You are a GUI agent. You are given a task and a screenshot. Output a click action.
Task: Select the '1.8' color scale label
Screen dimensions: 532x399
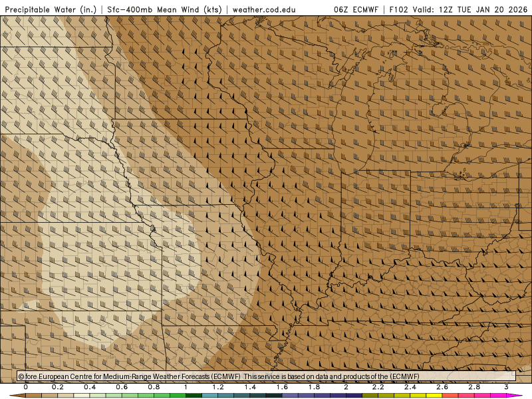coord(314,387)
